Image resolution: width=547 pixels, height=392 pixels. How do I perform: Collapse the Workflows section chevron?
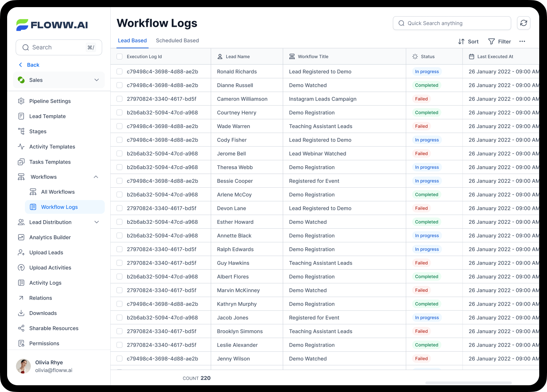click(x=96, y=177)
